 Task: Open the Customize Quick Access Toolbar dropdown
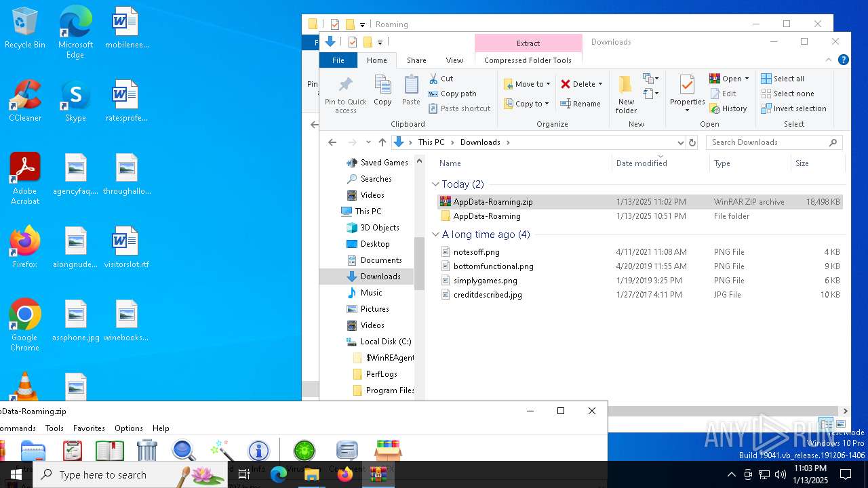tap(380, 42)
